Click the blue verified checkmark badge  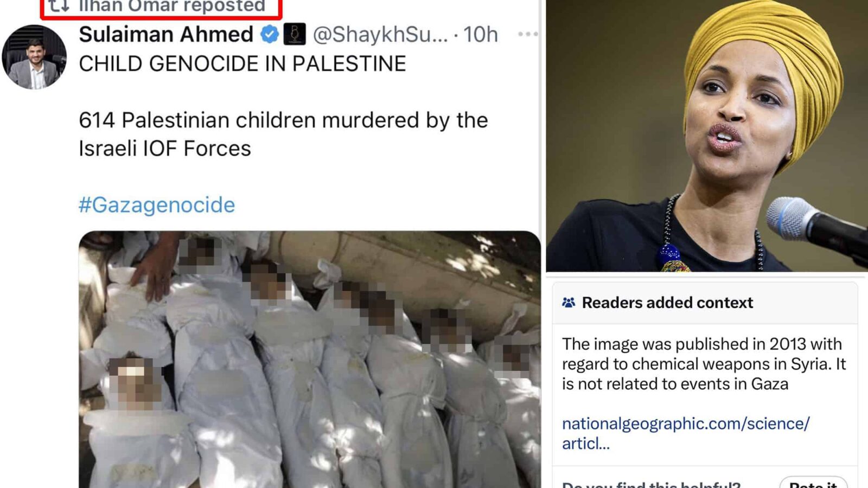point(269,35)
